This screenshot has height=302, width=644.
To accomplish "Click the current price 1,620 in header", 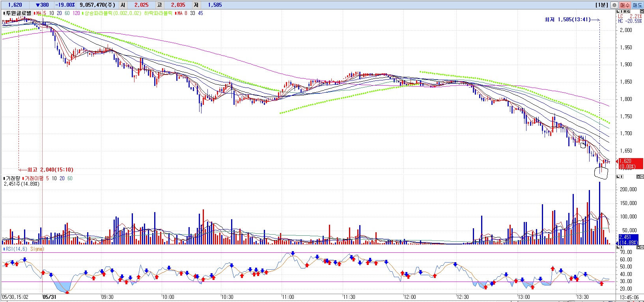I will coord(15,5).
